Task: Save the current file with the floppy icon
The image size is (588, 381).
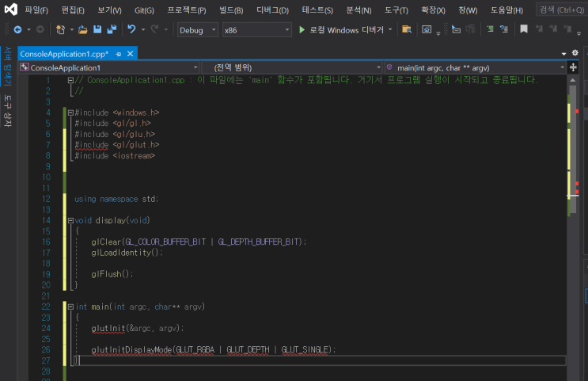Action: pos(97,29)
